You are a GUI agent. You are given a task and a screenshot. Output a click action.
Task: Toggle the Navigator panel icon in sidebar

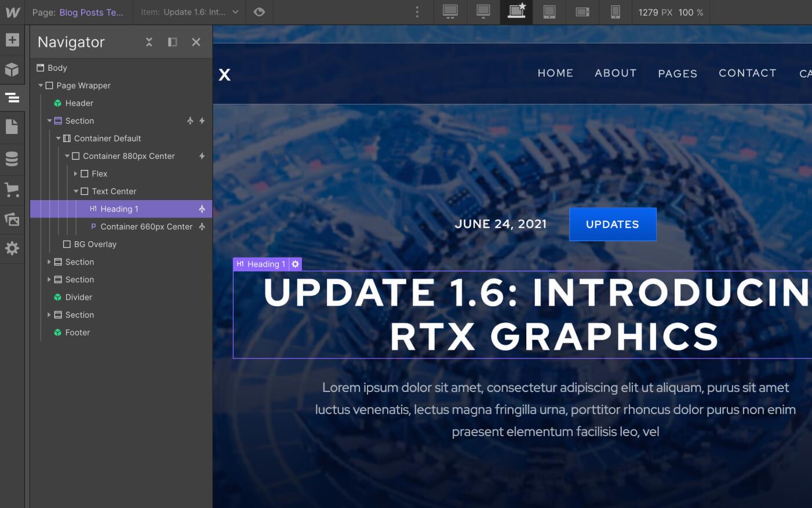pos(12,97)
